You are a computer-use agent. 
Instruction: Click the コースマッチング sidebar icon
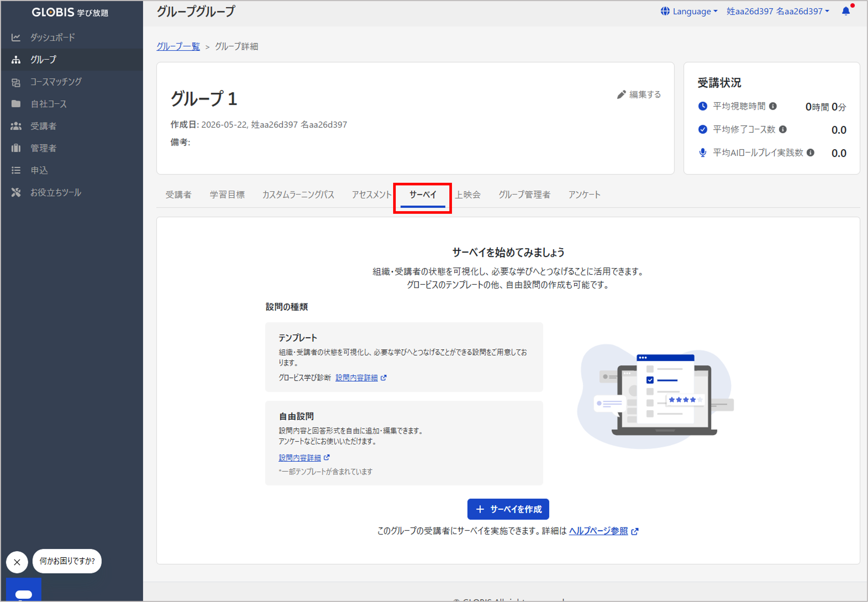(16, 82)
